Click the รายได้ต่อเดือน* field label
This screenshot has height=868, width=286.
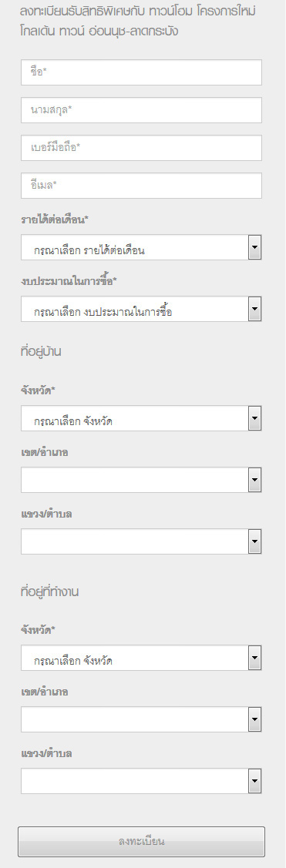click(x=55, y=220)
